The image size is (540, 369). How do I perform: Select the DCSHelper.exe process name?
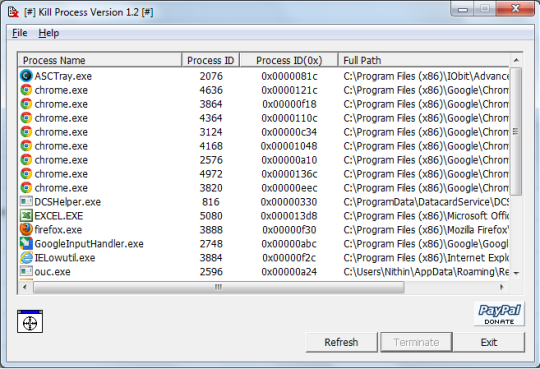point(68,202)
